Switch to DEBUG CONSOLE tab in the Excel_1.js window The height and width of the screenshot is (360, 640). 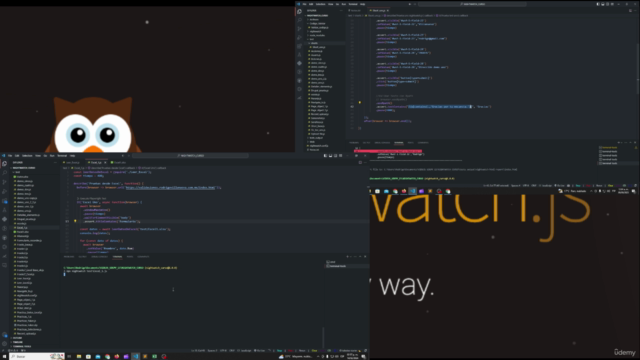coord(100,257)
